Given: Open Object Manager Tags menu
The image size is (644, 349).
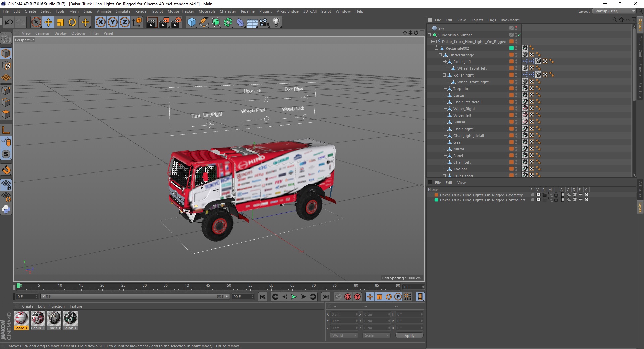Looking at the screenshot, I should coord(492,20).
